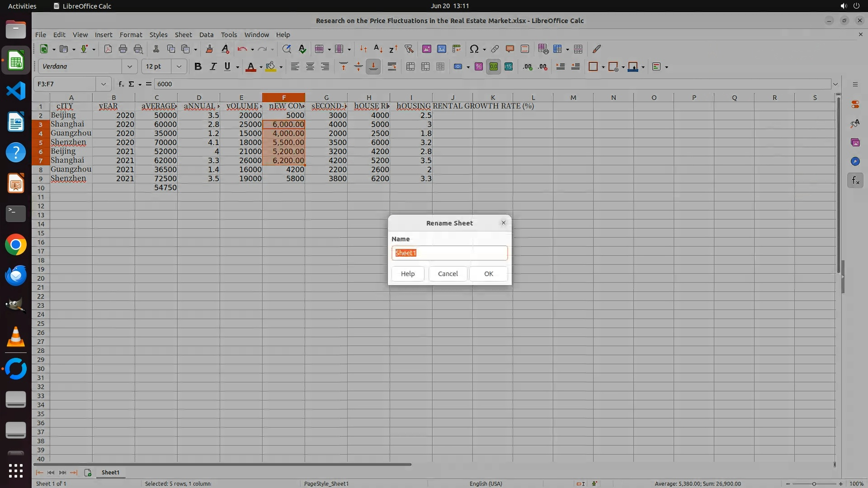The image size is (868, 488).
Task: Click the Export as PDF icon
Action: point(108,49)
